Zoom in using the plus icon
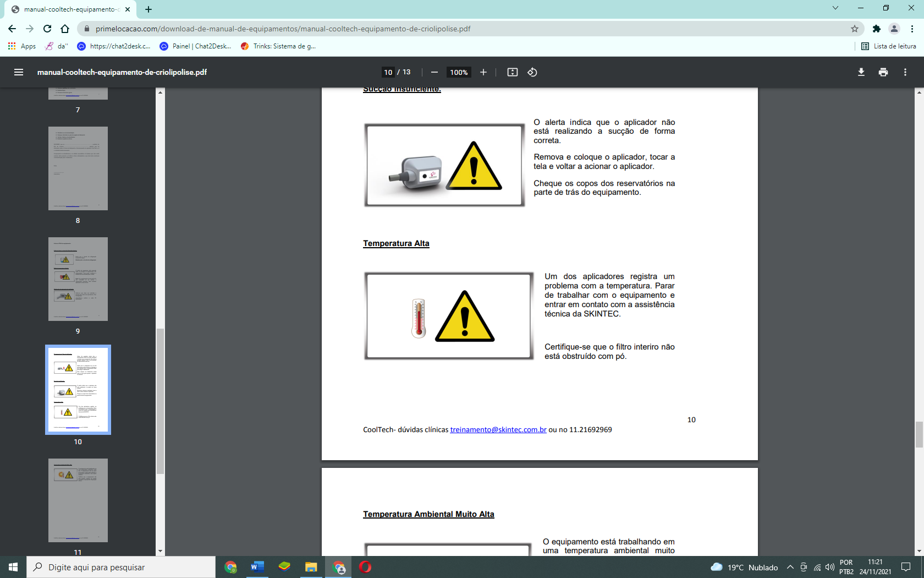The height and width of the screenshot is (578, 924). point(483,72)
